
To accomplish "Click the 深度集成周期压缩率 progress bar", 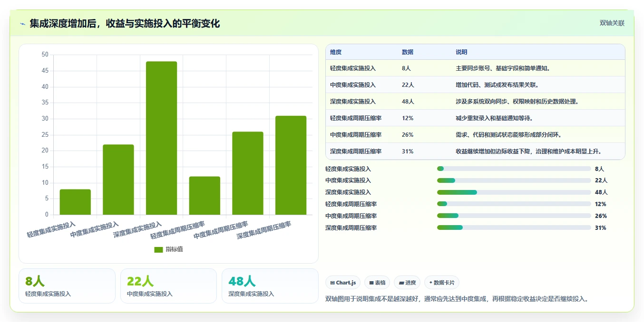I will pyautogui.click(x=514, y=227).
